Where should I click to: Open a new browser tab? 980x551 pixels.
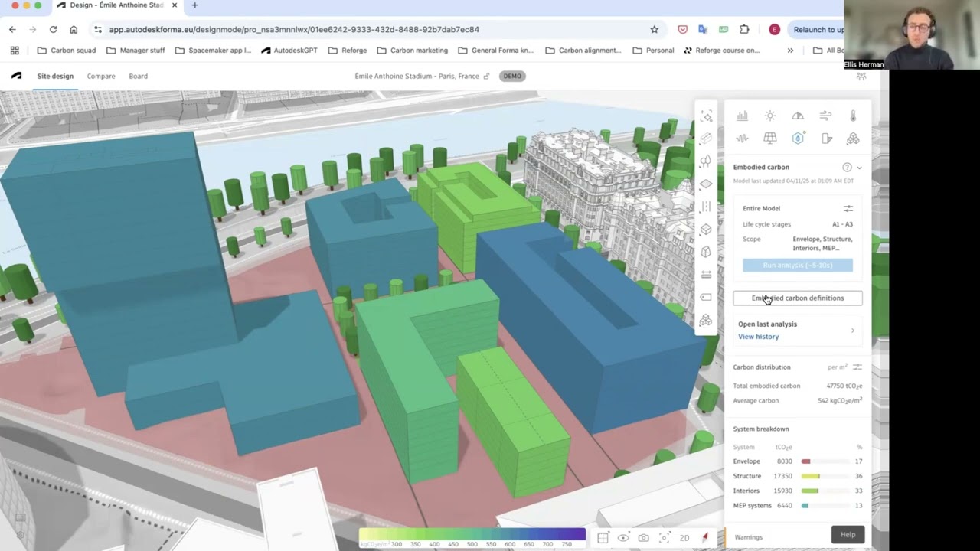(x=194, y=5)
